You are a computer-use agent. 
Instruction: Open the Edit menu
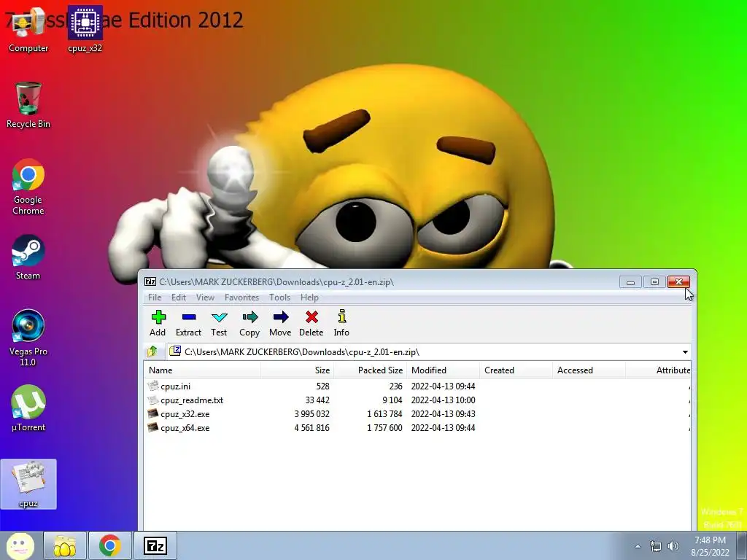(179, 297)
